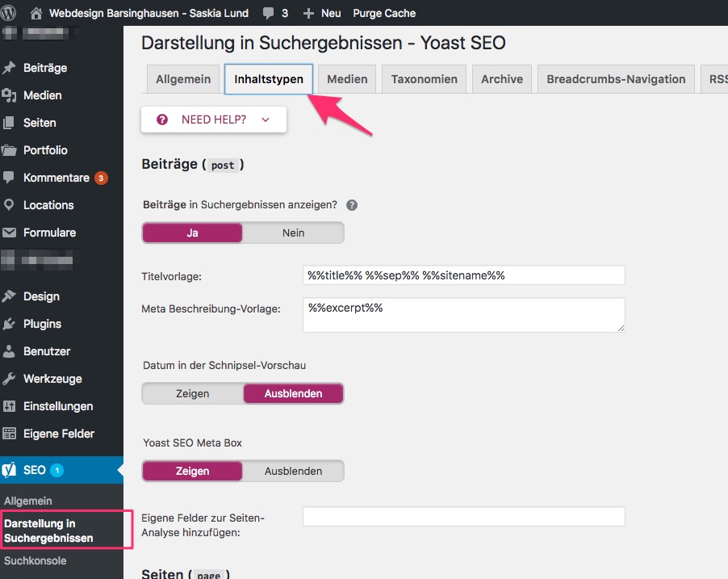Select Ausblenden for Yoast SEO Meta Box
Screen dimensions: 728x579
[x=293, y=471]
